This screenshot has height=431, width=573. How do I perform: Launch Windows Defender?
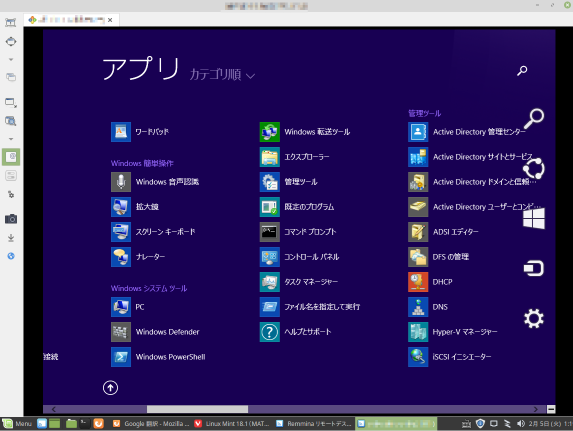(x=155, y=332)
